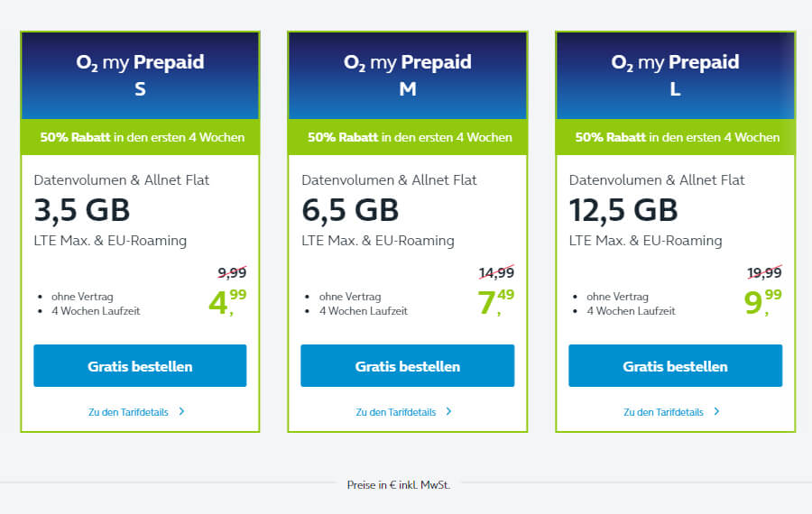The image size is (812, 514).
Task: Select the O2 my Prepaid S header
Action: (140, 75)
